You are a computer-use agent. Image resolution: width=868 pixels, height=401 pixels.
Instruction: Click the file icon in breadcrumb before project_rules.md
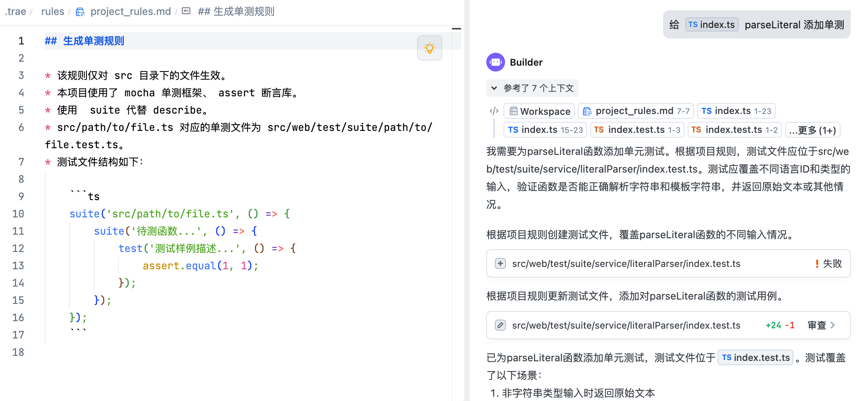pos(80,12)
